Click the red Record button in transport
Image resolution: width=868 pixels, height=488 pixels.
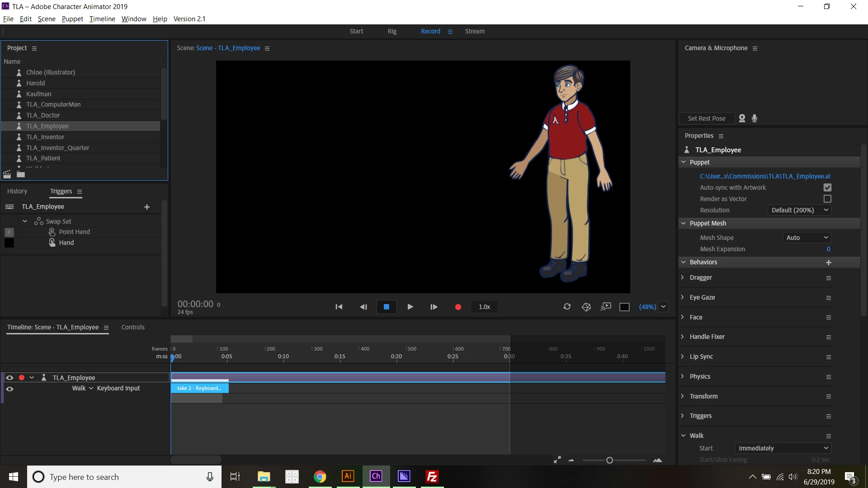[x=458, y=307]
